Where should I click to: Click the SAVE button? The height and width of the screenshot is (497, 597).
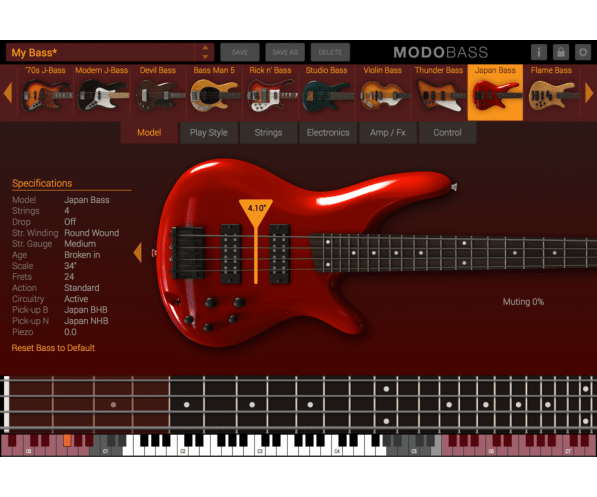coord(240,52)
